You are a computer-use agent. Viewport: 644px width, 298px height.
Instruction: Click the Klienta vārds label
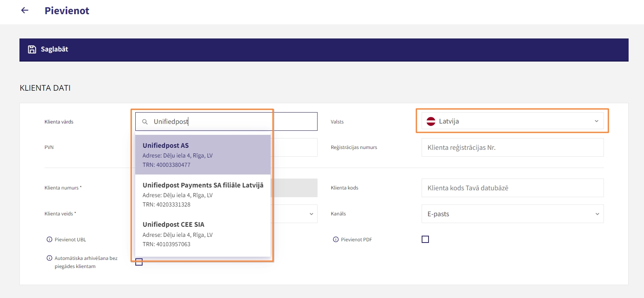59,122
